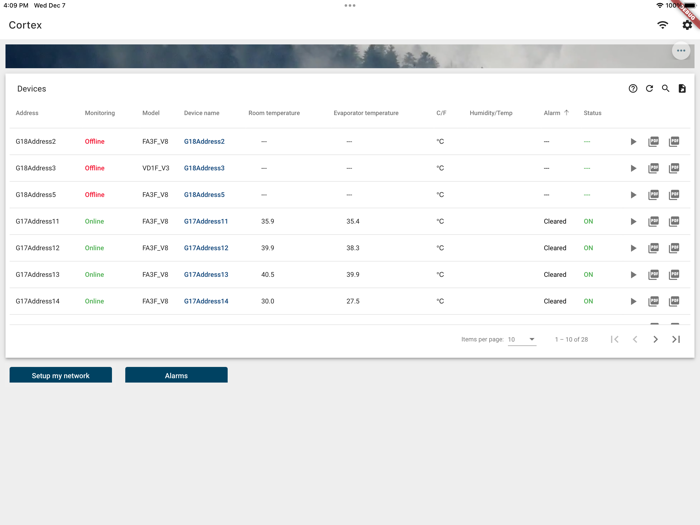
Task: Click 1 – 10 of 28 page range
Action: [571, 339]
